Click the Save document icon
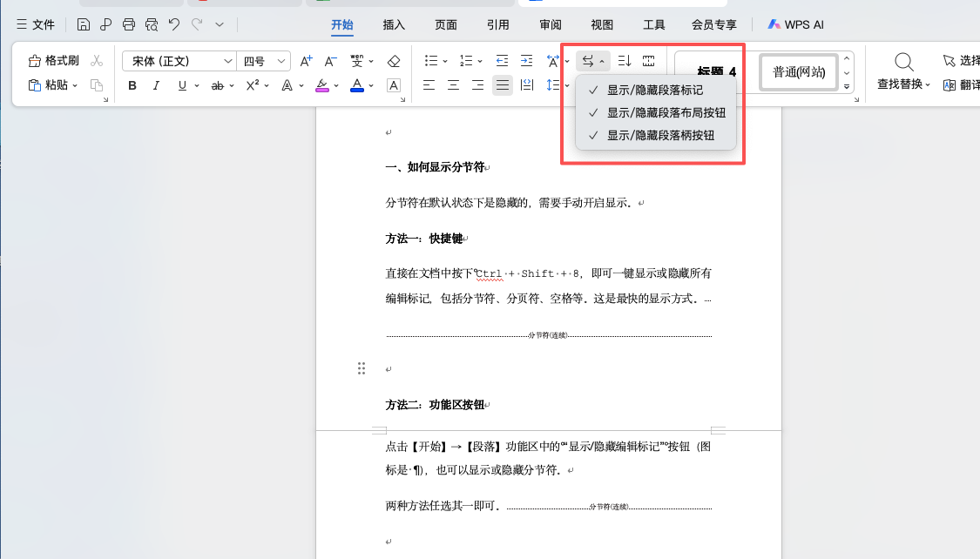 pos(83,24)
